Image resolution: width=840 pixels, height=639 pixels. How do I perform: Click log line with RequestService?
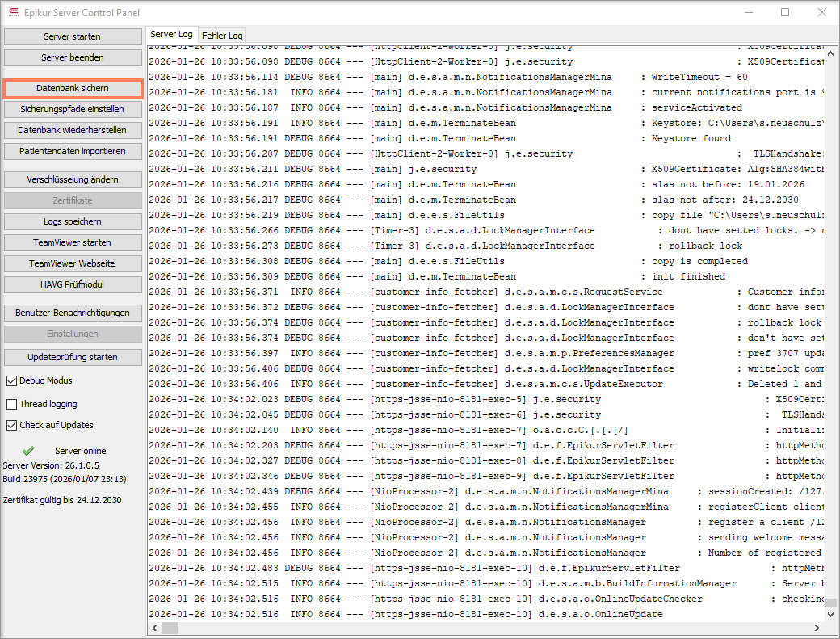click(x=486, y=292)
